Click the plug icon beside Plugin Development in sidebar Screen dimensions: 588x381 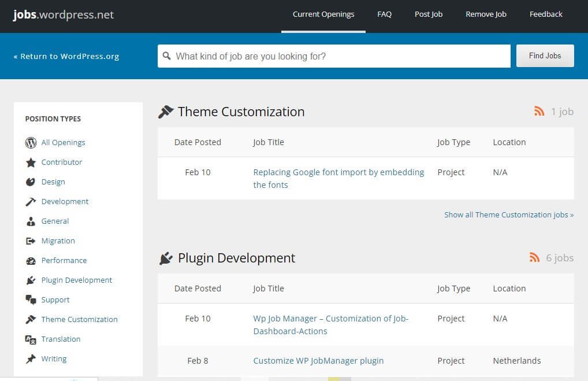[31, 280]
